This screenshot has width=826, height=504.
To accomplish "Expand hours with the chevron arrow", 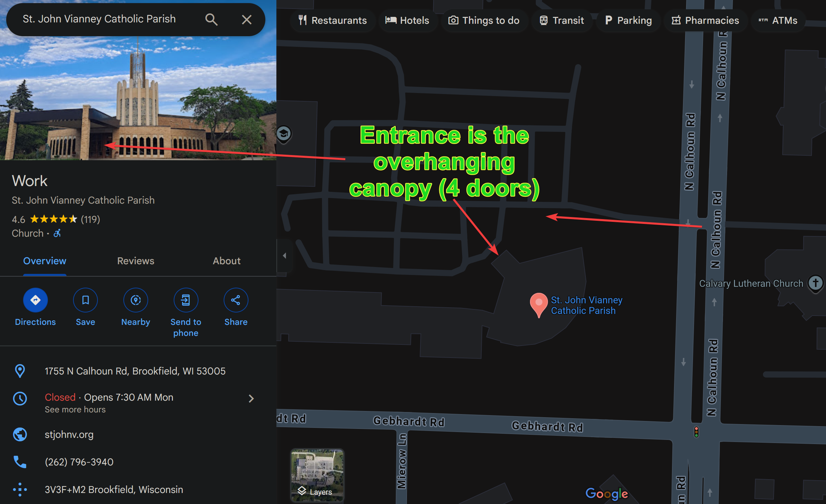I will pyautogui.click(x=251, y=399).
